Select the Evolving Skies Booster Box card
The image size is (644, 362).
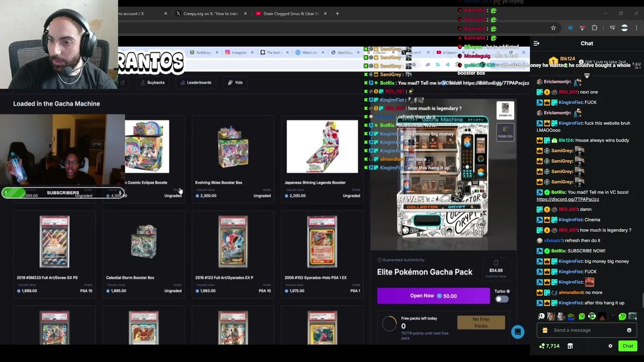coord(232,159)
